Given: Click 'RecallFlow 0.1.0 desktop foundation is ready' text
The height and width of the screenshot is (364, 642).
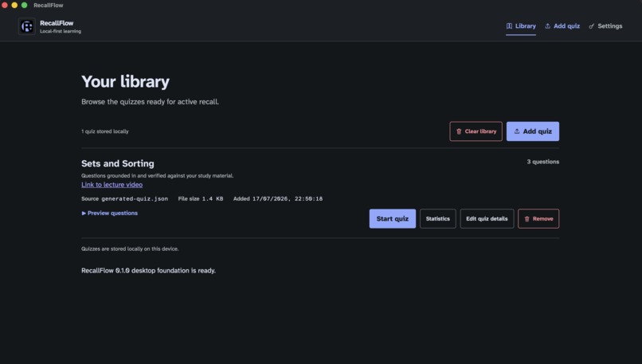Looking at the screenshot, I should 148,271.
